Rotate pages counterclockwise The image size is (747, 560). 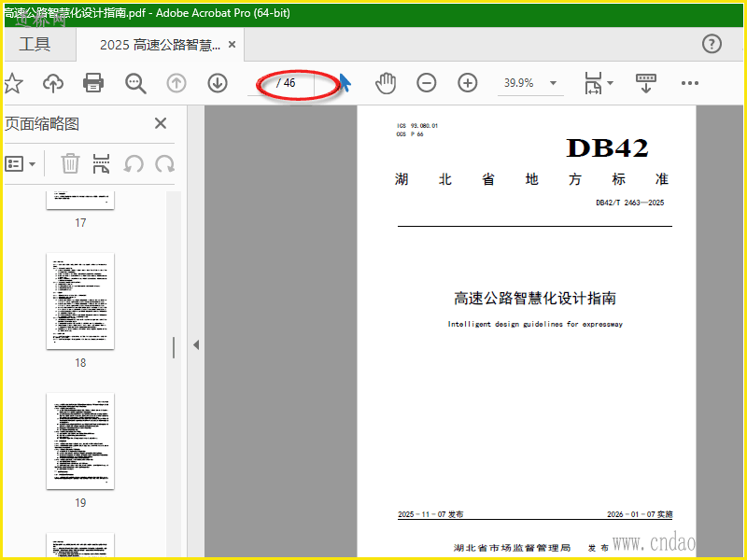(x=134, y=164)
